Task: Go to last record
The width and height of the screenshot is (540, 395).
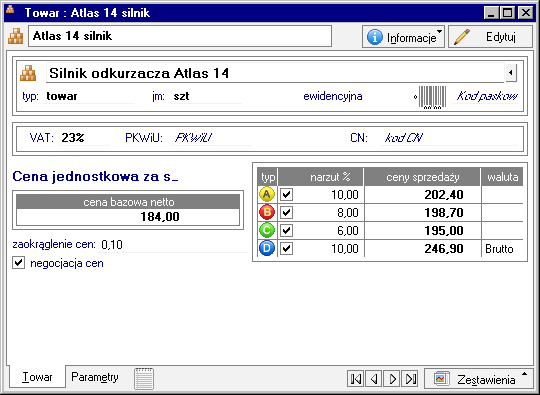Action: [x=411, y=379]
